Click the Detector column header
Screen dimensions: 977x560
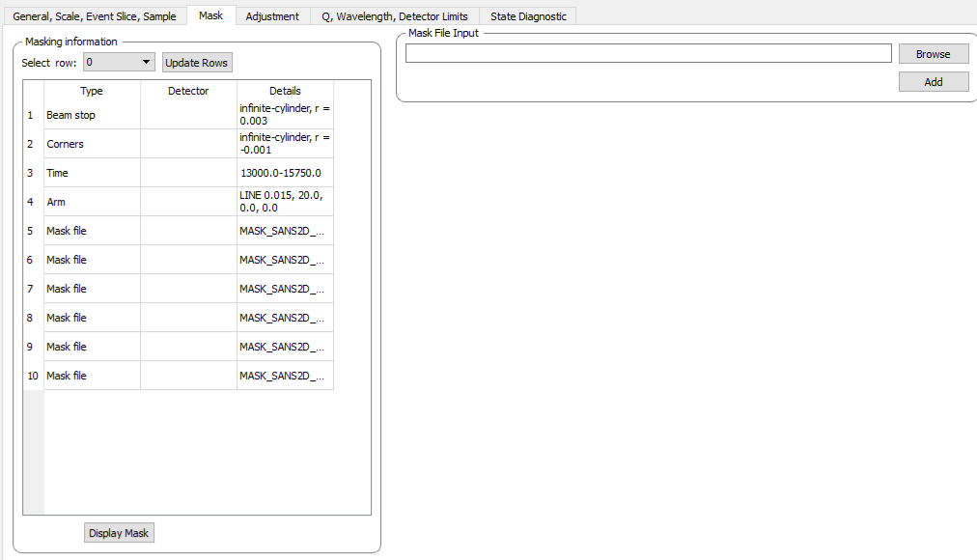pos(188,91)
